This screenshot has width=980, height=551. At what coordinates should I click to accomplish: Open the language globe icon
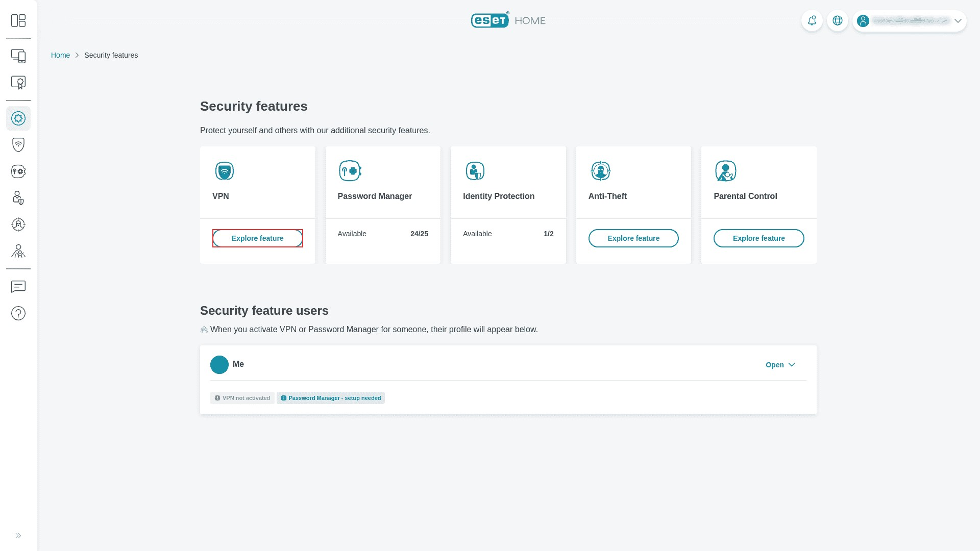(x=838, y=21)
